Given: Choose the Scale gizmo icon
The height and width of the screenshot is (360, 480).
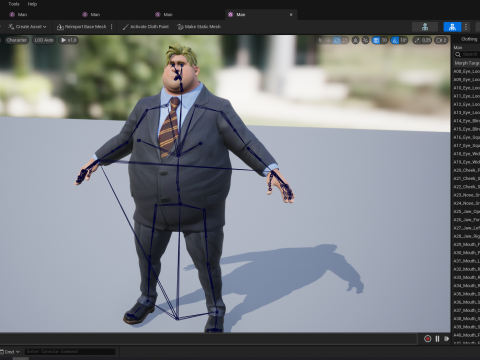Looking at the screenshot, I should pos(345,40).
